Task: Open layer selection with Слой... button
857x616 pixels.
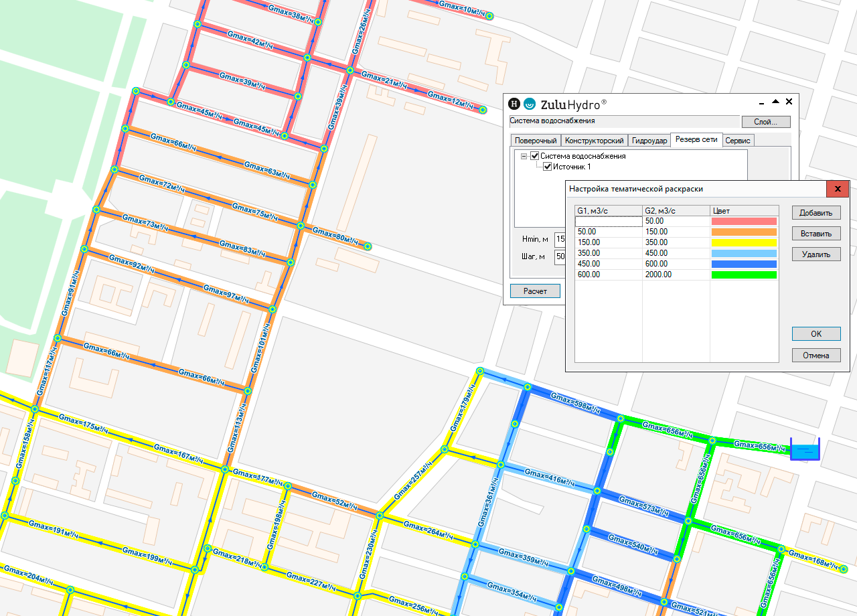Action: pyautogui.click(x=765, y=122)
